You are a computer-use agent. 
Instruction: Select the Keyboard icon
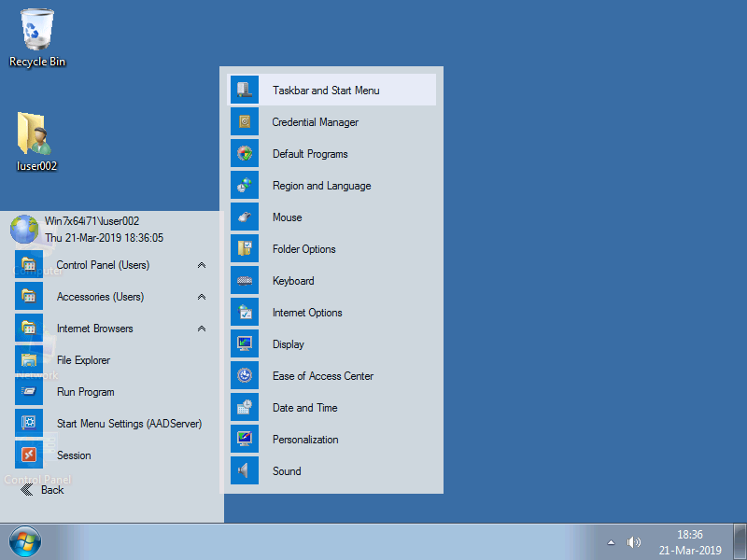245,281
